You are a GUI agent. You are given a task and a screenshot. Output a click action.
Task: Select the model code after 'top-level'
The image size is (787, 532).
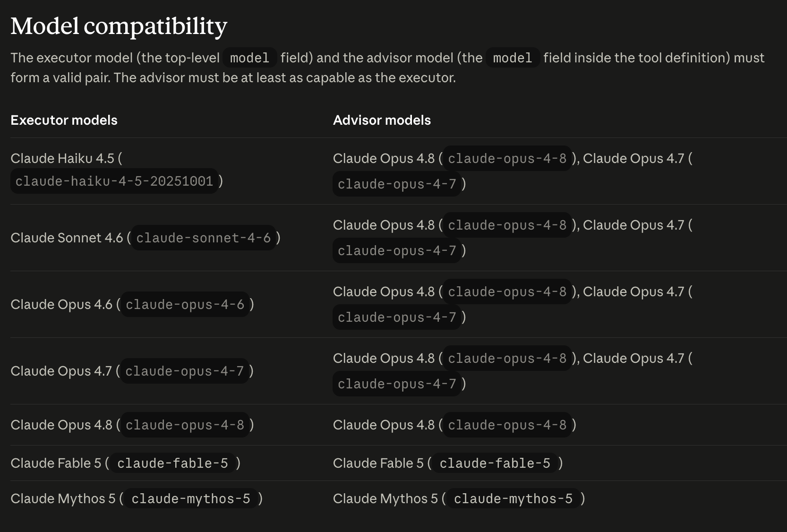[249, 58]
